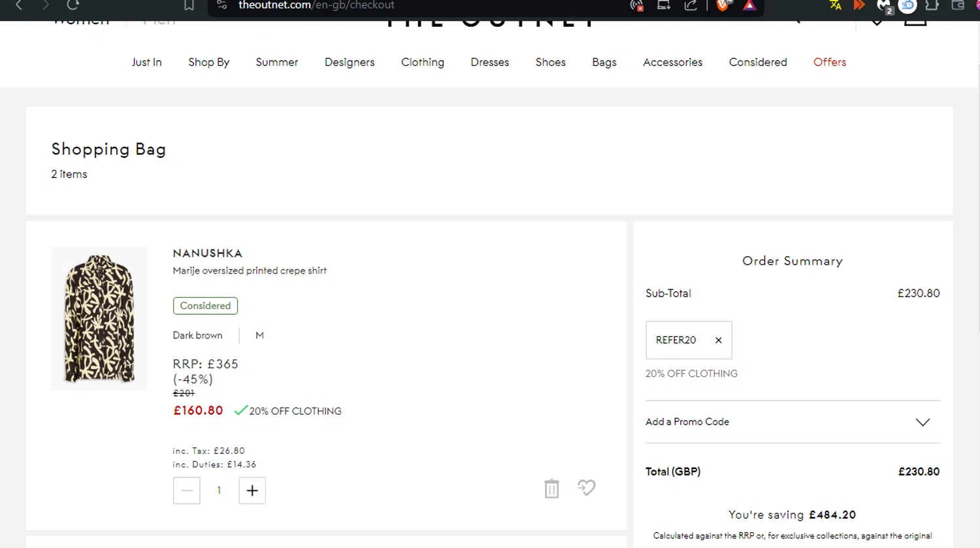The width and height of the screenshot is (980, 548).
Task: Click the 2 items count text
Action: tap(69, 174)
